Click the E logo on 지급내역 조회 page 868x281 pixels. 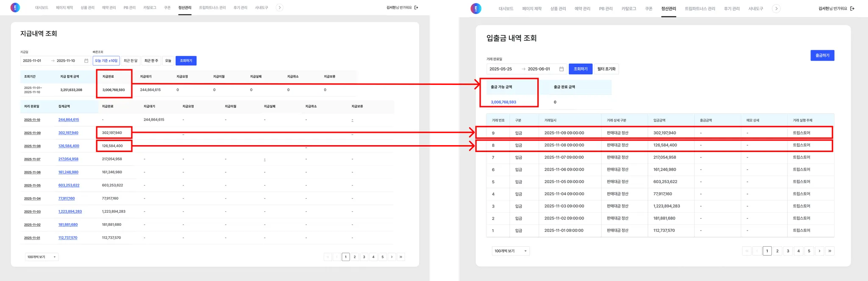tap(15, 7)
